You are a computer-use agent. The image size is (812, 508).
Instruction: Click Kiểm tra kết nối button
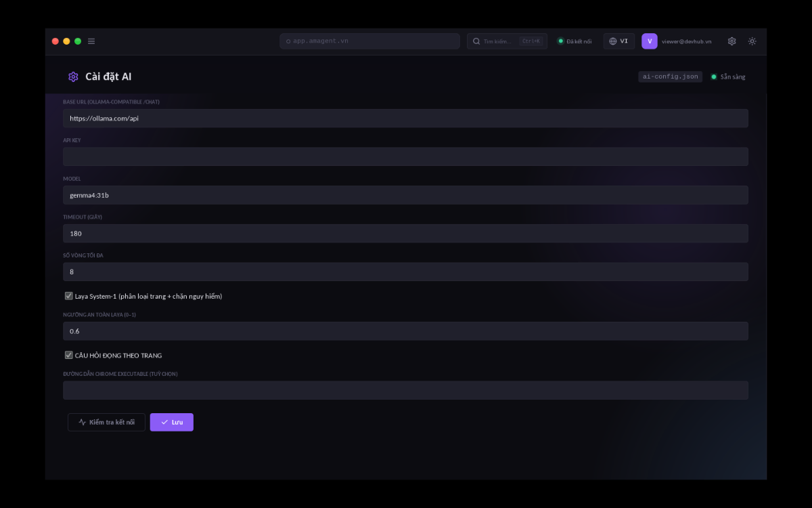[x=106, y=422]
